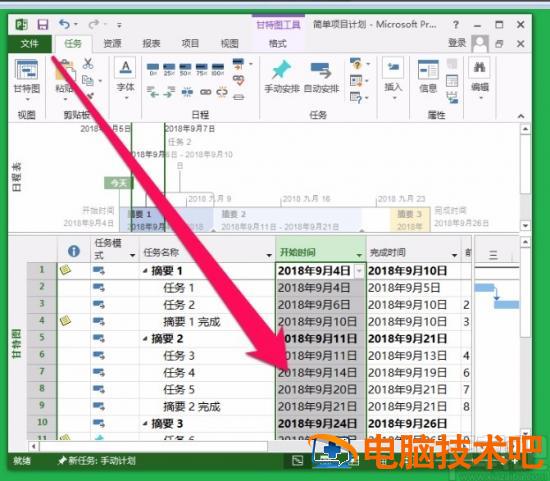Mark task 0% complete
The width and height of the screenshot is (550, 481).
153,69
